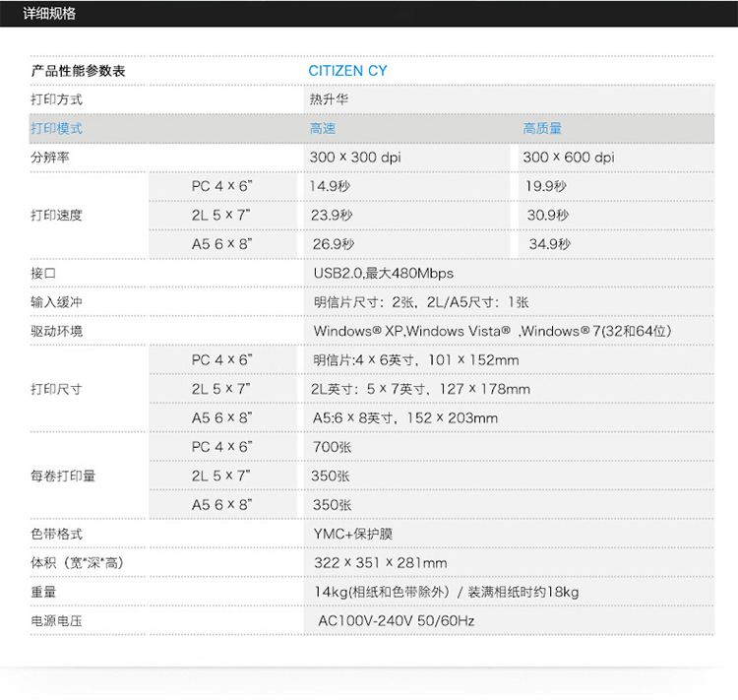Screen dimensions: 738x700
Task: Click the 打印速度 row label
Action: [x=56, y=216]
